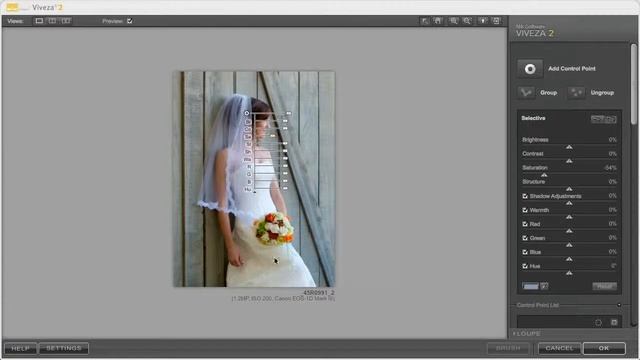Click the Reset button in Selective panel
640x360 pixels.
(604, 286)
